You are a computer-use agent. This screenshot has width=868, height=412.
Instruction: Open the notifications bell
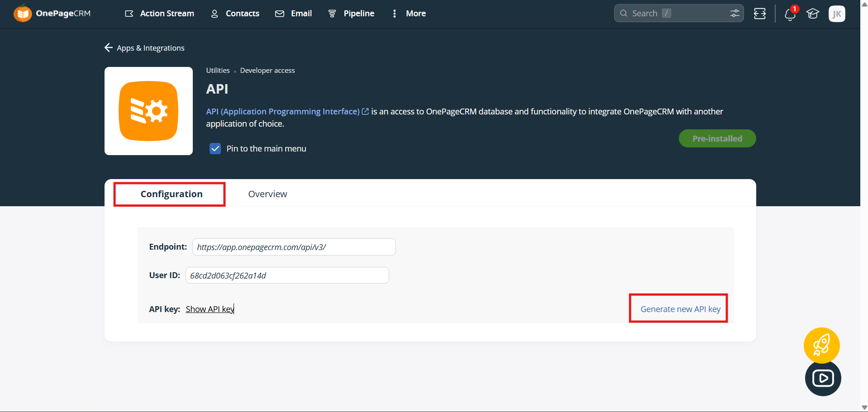click(x=791, y=14)
